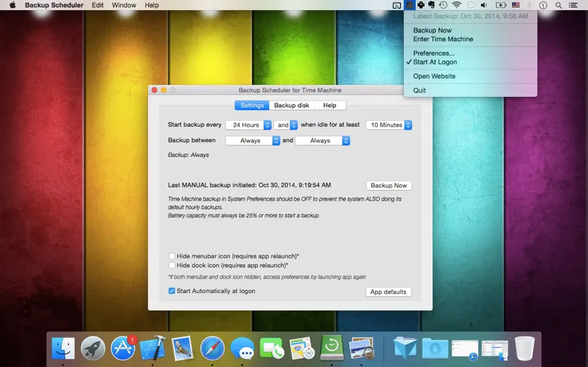588x367 pixels.
Task: Open blue 3D box folder in dock
Action: 405,349
